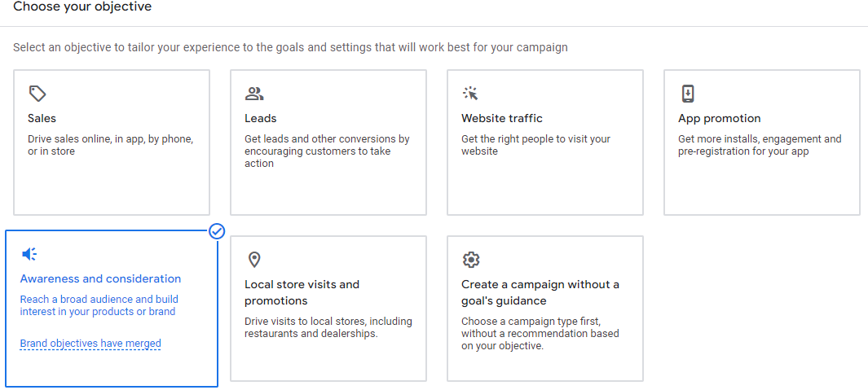This screenshot has height=390, width=868.
Task: Choose the Leads objective title
Action: pyautogui.click(x=261, y=118)
